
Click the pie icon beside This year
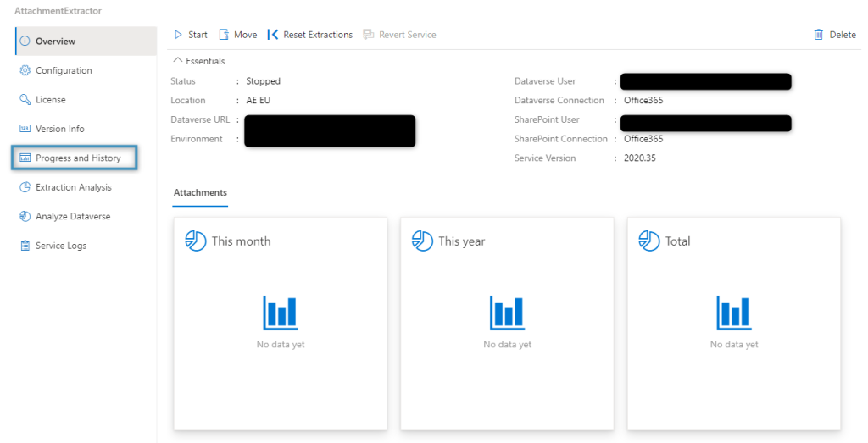coord(422,241)
